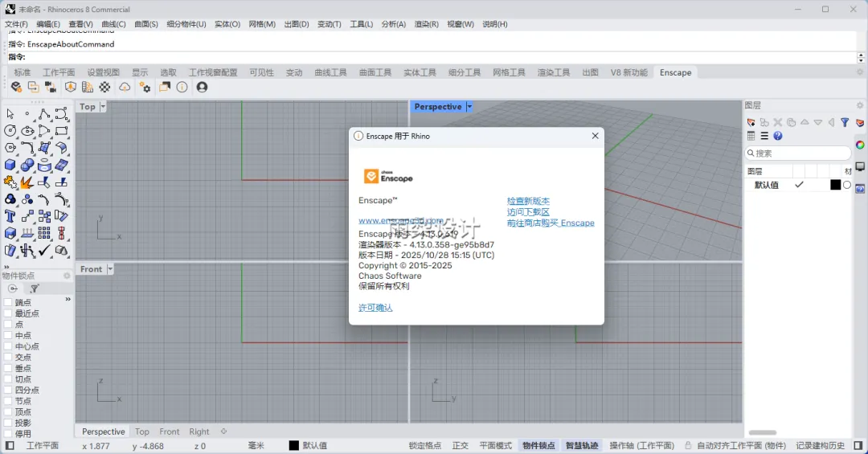Select the single Point tool
The height and width of the screenshot is (454, 868).
[x=27, y=114]
